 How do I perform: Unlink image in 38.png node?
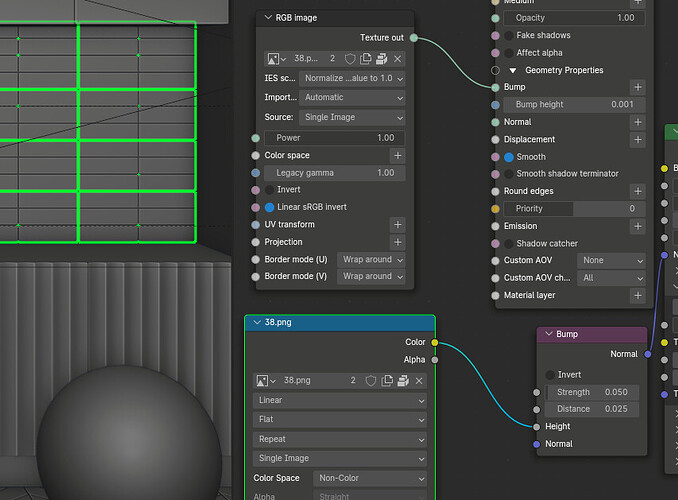(x=419, y=381)
